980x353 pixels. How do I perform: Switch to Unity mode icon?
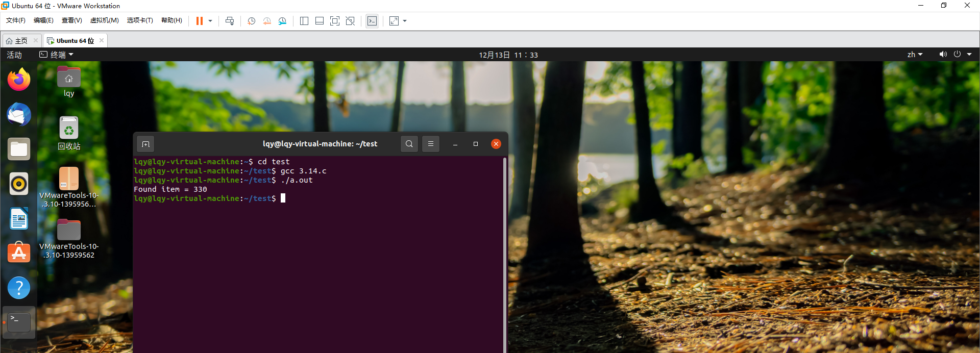[350, 21]
